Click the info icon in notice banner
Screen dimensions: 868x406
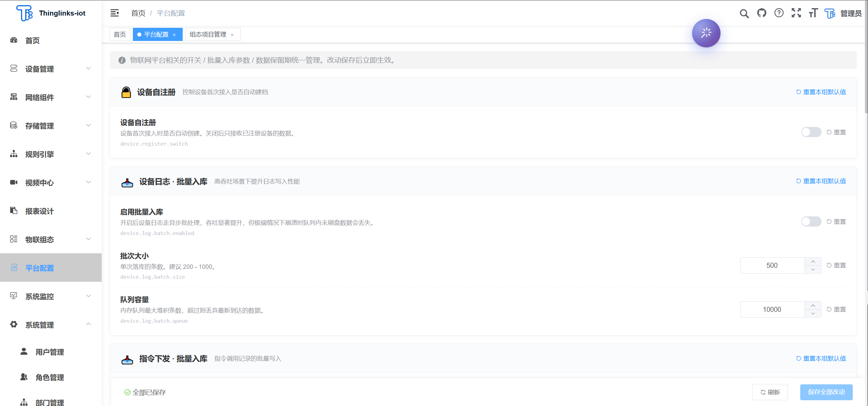[x=122, y=60]
